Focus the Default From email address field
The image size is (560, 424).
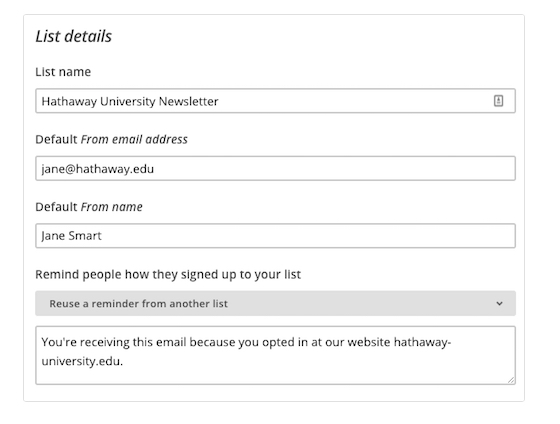point(275,168)
